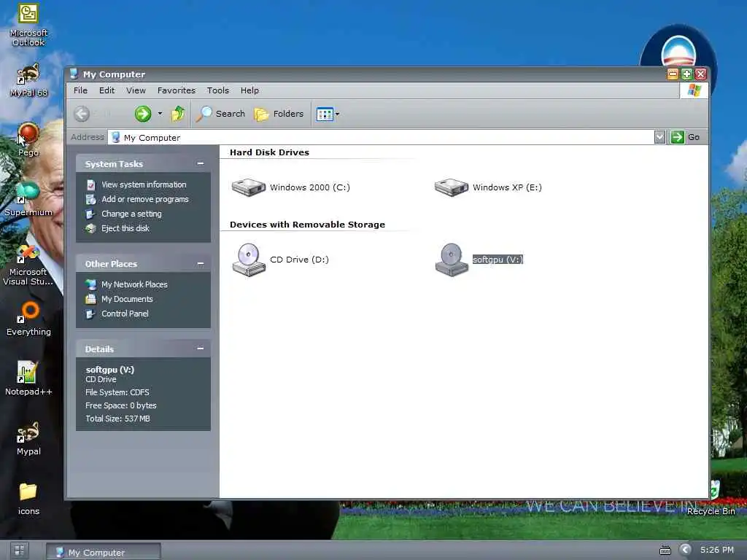Select the Windows XP (E:) drive icon

[452, 187]
